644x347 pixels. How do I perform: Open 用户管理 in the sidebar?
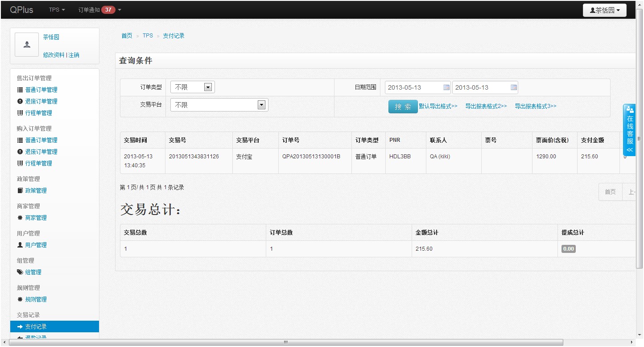point(36,245)
